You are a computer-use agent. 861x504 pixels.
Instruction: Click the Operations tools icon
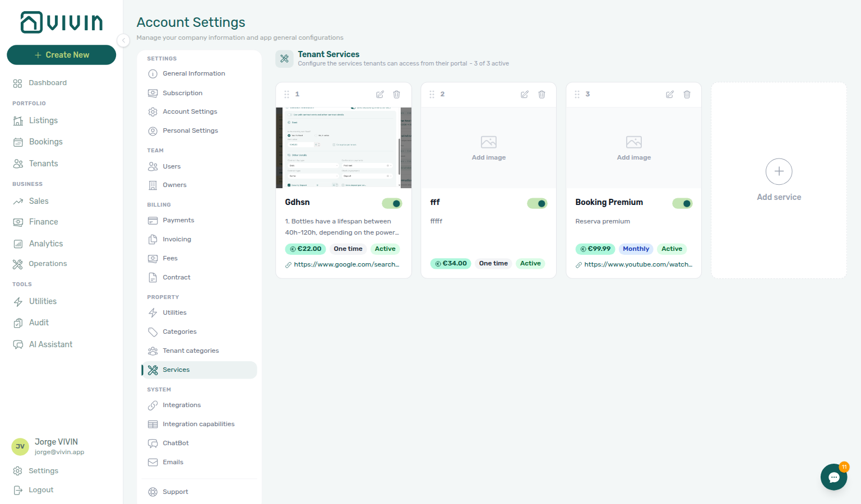click(18, 264)
